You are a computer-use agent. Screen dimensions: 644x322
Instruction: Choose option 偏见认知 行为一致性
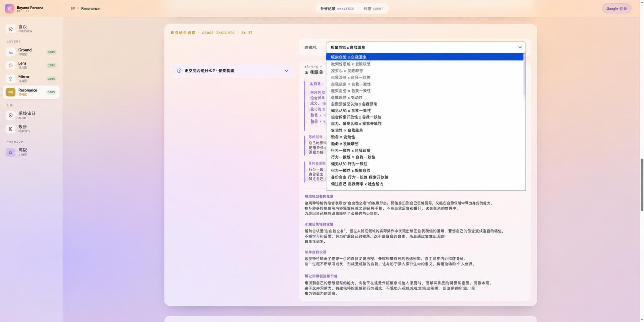pyautogui.click(x=425, y=164)
